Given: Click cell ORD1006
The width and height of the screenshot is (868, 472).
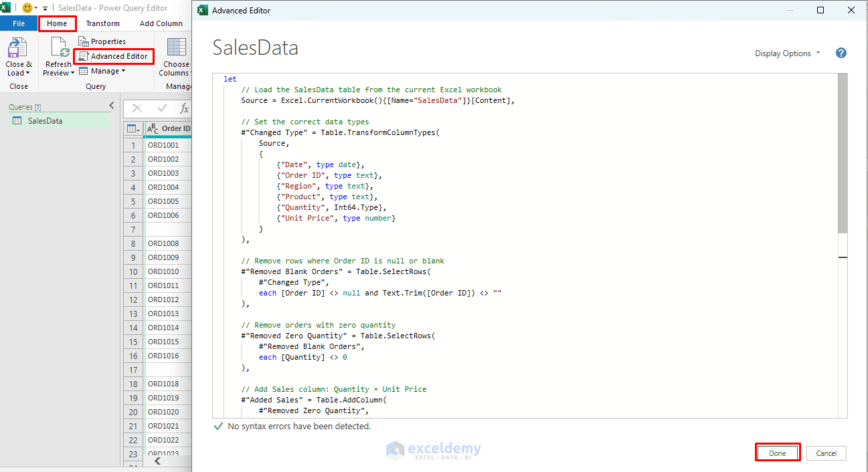Looking at the screenshot, I should 167,215.
